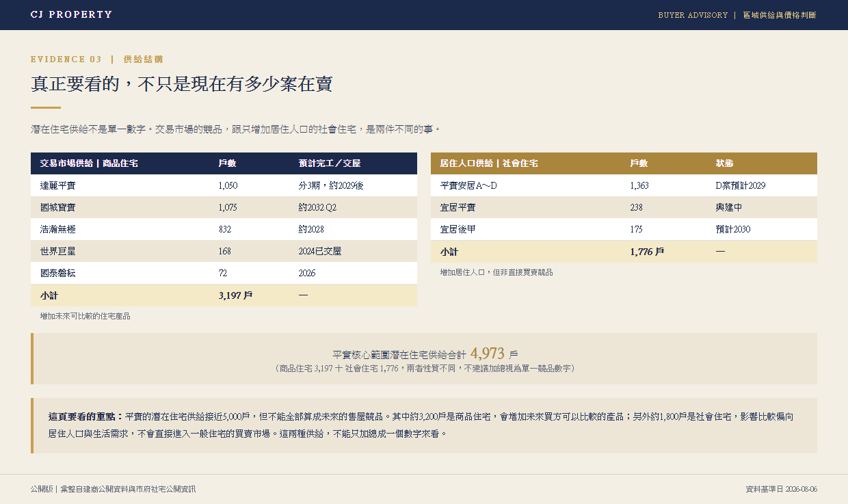Screen dimensions: 848x504
Task: Click the 約2028 completion cell
Action: point(311,229)
